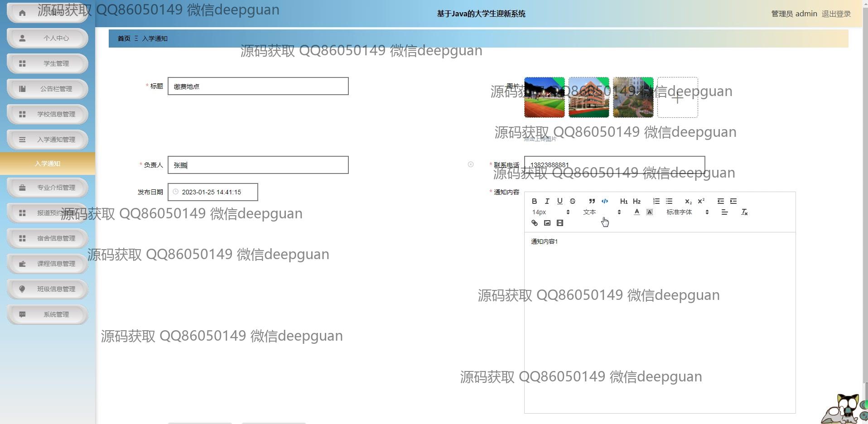868x424 pixels.
Task: Toggle underline formatting in the editor
Action: point(559,201)
